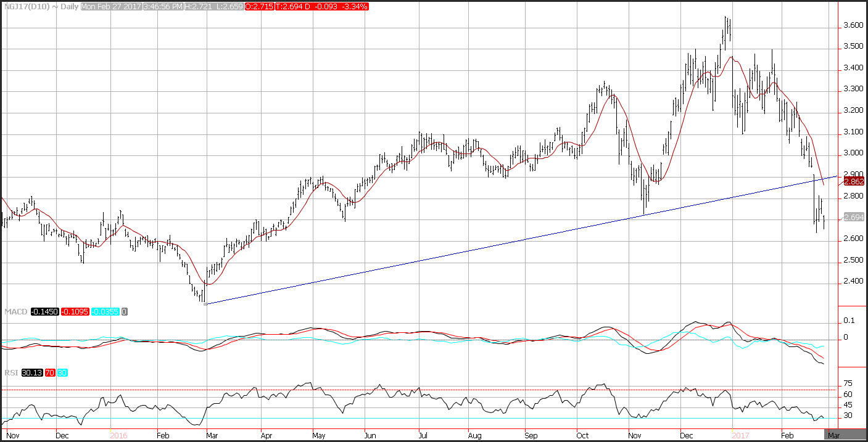Select the RSI 30.13 value badge
Viewport: 868px width, 442px height.
pos(31,372)
